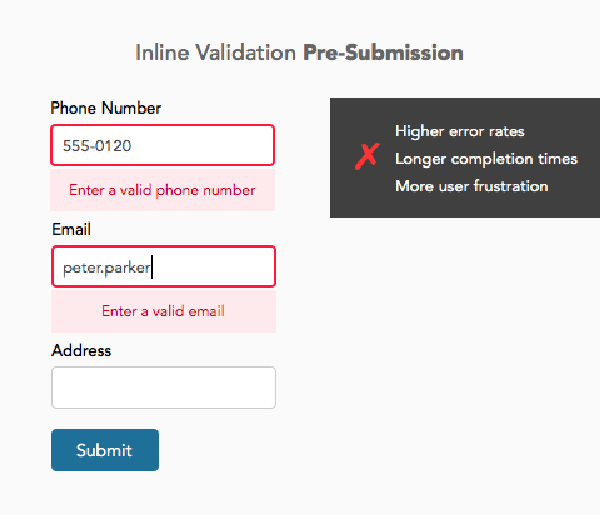Click the dark gray callout panel
600x515 pixels.
465,158
